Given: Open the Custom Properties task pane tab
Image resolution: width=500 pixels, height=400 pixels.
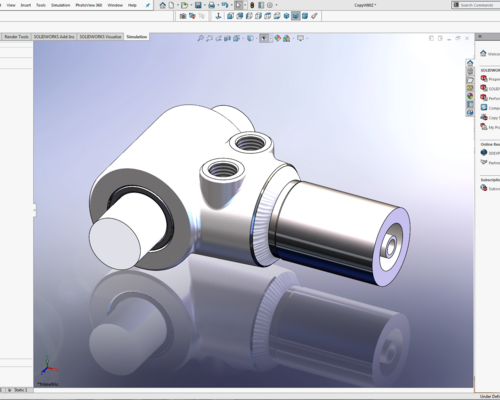Looking at the screenshot, I should (470, 104).
